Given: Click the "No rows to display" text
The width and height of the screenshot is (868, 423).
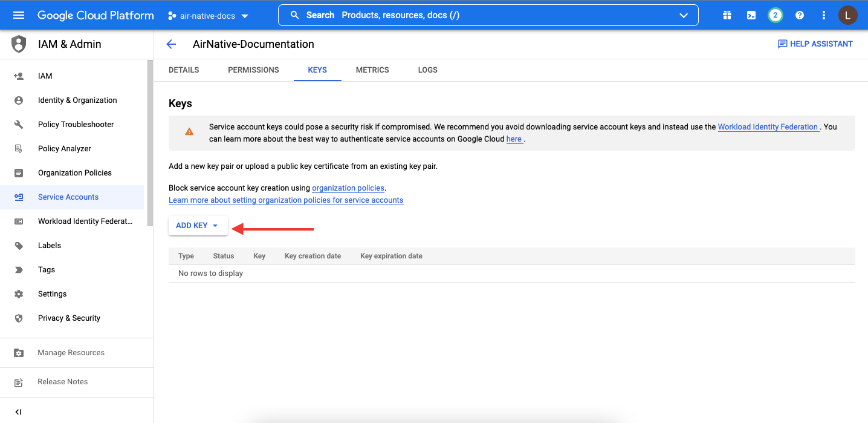Looking at the screenshot, I should [210, 274].
